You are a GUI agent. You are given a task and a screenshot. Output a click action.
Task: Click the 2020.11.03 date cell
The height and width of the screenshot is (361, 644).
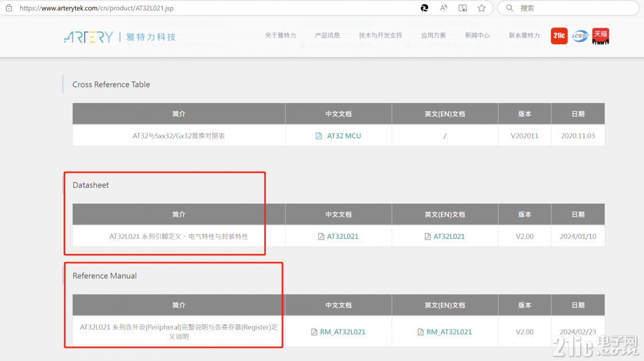(578, 136)
